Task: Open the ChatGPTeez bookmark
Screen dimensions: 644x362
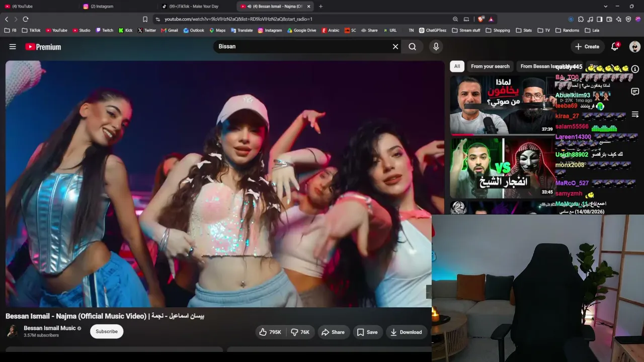Action: point(433,30)
